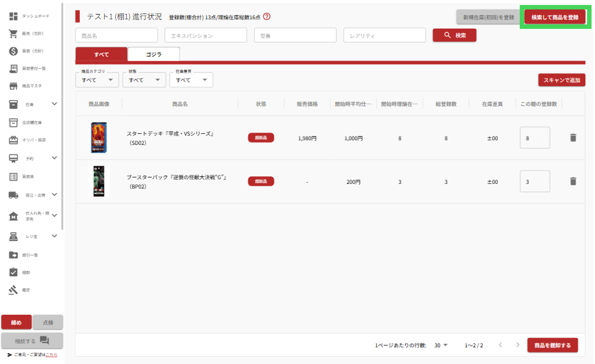Click the 査定 gavel icon in sidebar

(x=13, y=290)
